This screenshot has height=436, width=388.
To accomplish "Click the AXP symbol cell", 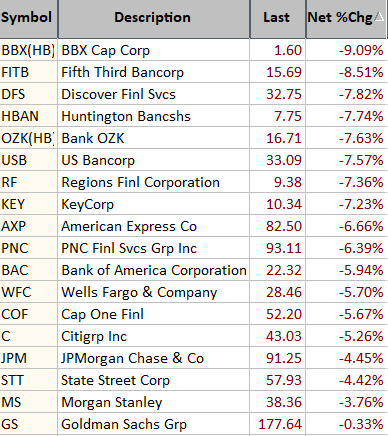I will (29, 226).
